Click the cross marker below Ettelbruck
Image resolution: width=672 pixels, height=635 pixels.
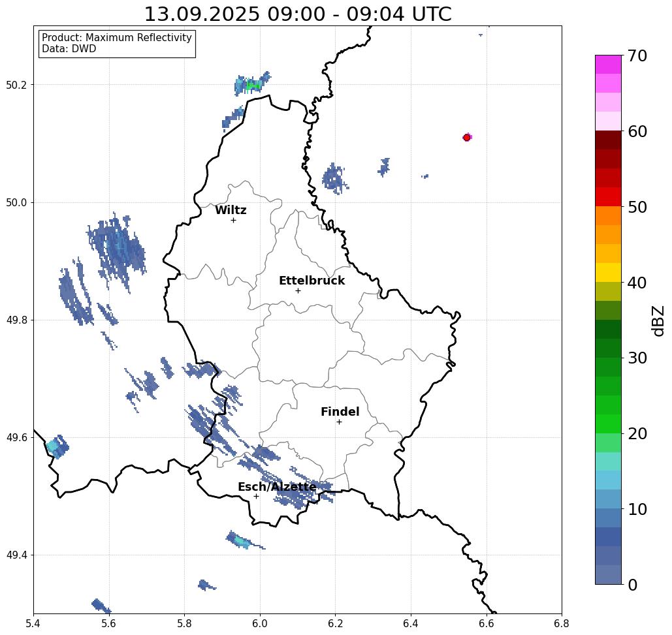point(298,290)
